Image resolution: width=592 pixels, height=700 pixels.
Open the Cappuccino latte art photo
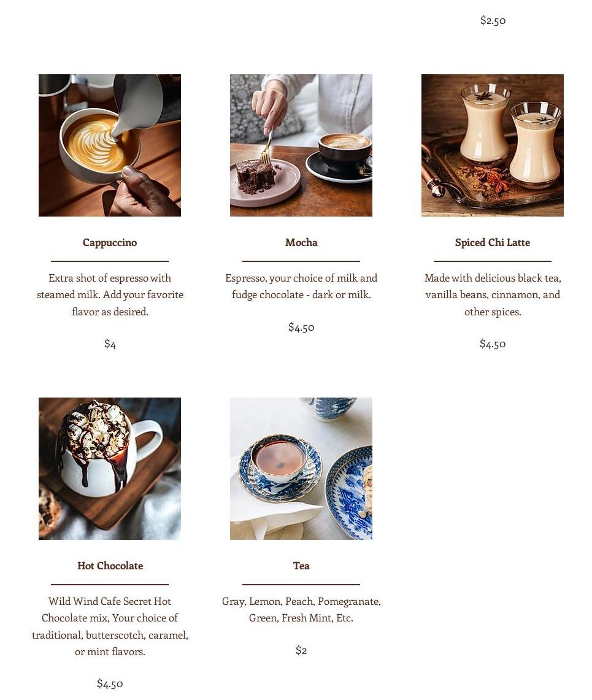(110, 145)
